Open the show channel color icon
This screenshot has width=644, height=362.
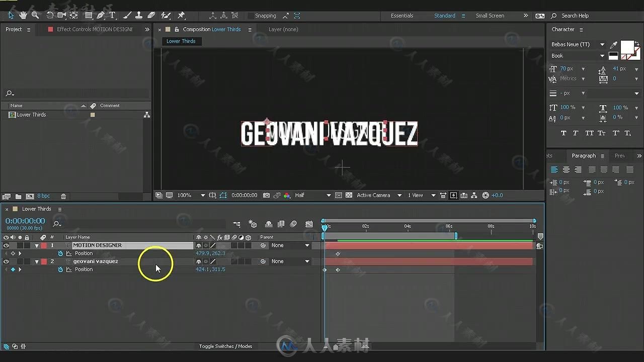coord(287,195)
